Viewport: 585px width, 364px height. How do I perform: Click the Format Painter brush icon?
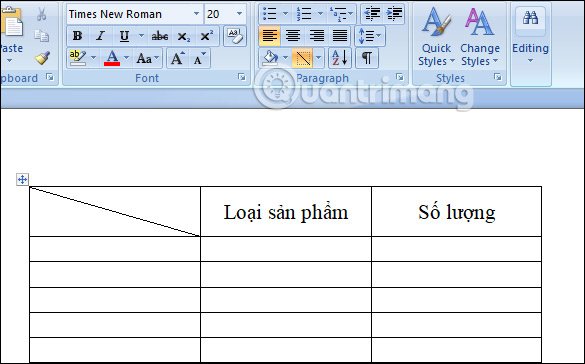42,58
